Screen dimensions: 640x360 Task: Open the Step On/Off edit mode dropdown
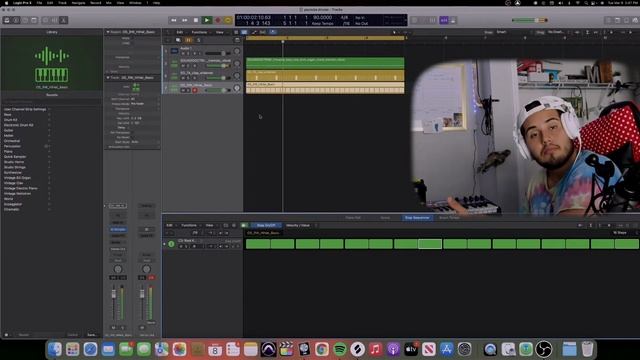coord(266,225)
